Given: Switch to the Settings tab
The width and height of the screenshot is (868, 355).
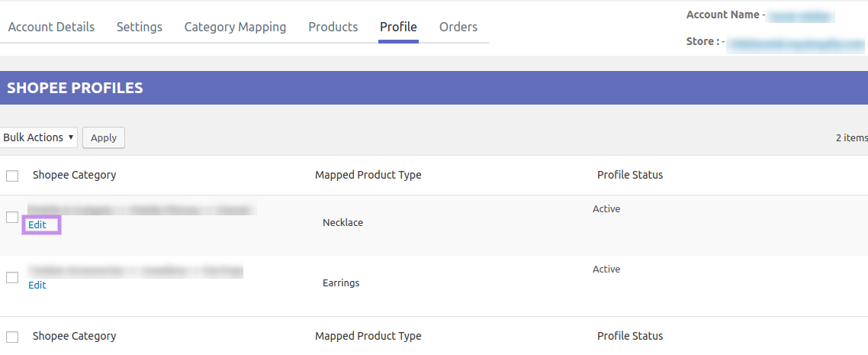Looking at the screenshot, I should point(139,27).
